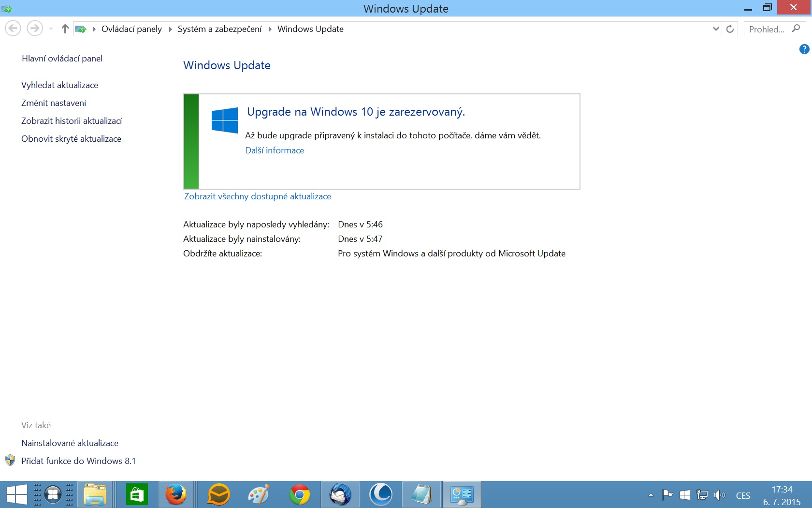This screenshot has height=508, width=812.
Task: Click Vyhledat aktualizace
Action: [59, 85]
